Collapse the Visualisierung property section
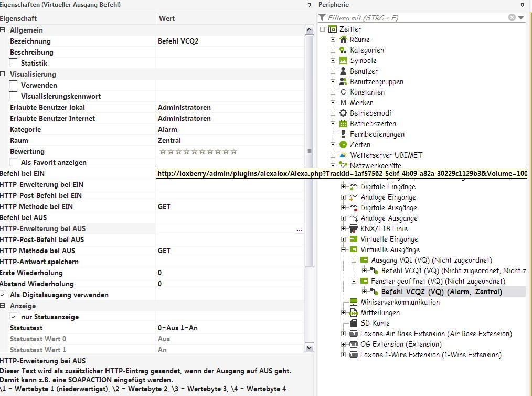 (x=3, y=74)
